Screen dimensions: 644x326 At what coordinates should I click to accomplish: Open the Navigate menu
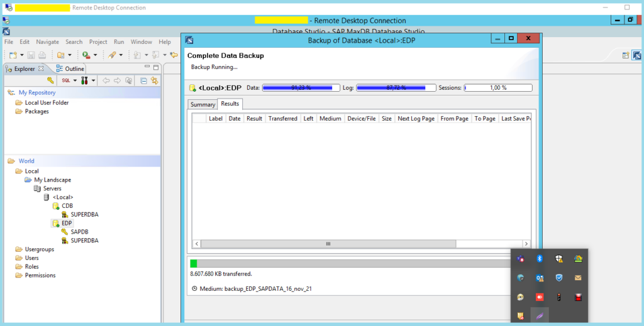pos(47,42)
